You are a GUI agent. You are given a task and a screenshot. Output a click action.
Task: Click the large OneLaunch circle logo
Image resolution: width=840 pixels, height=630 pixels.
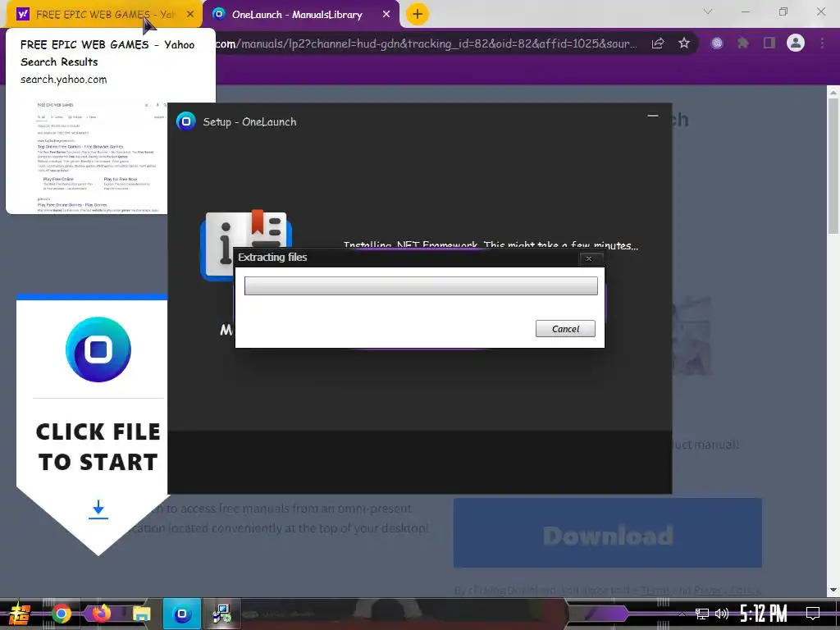[98, 349]
